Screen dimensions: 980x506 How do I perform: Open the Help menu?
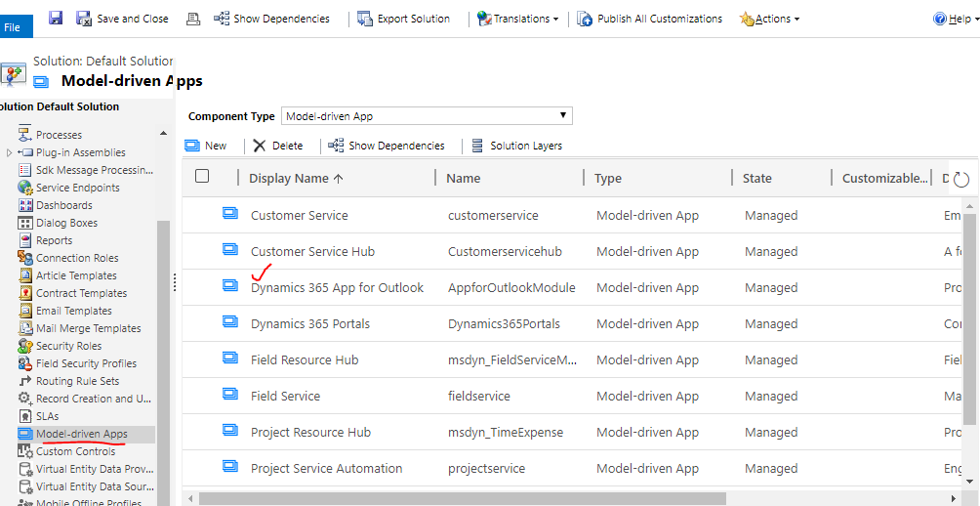point(956,19)
